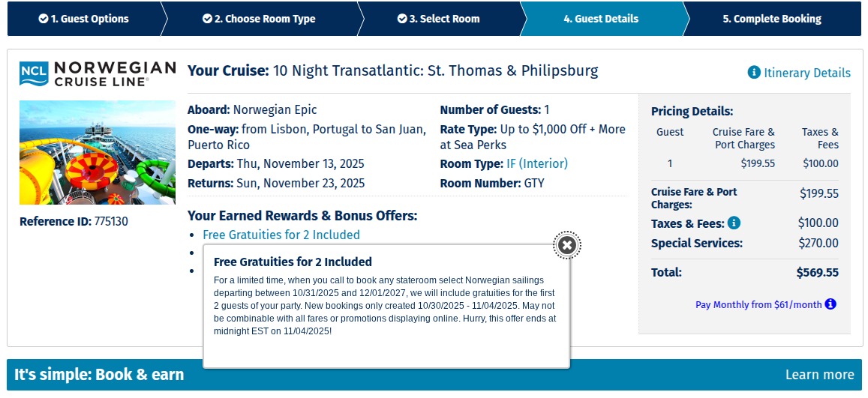Click the Free Gratuities for 2 Included link
This screenshot has width=868, height=398.
pos(281,235)
